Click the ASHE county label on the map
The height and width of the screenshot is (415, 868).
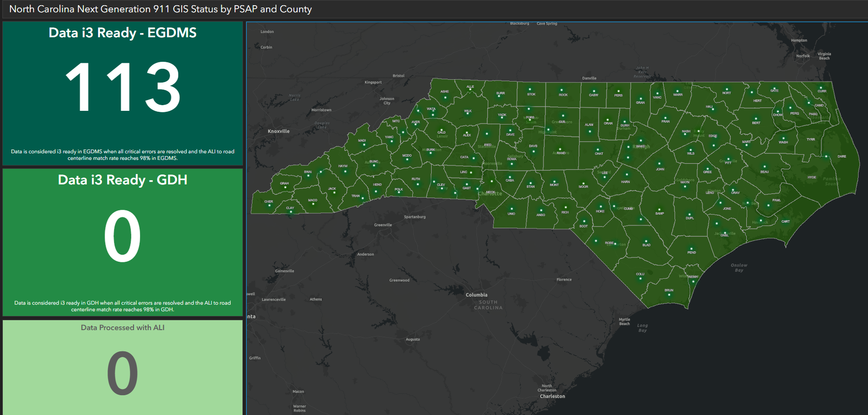point(444,91)
